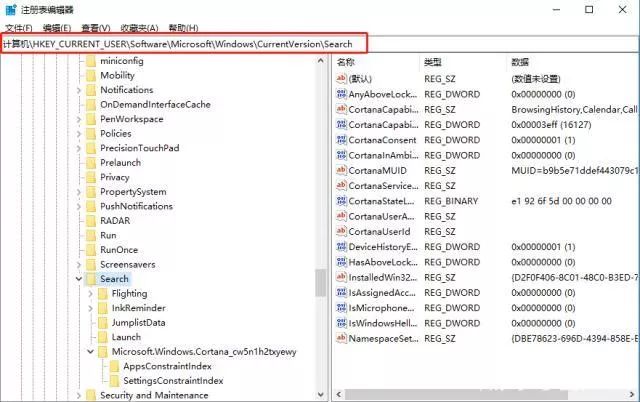Image resolution: width=640 pixels, height=402 pixels.
Task: Click the values pane horizontal scrollbar thumb
Action: tap(456, 394)
